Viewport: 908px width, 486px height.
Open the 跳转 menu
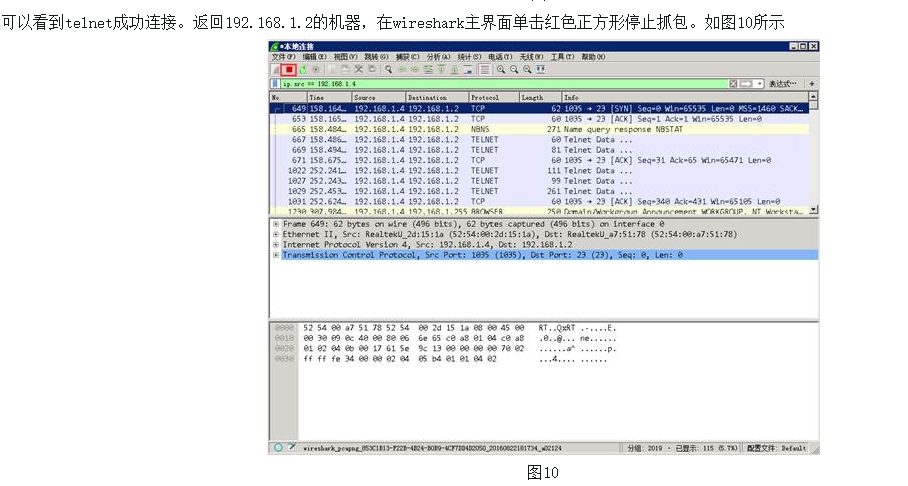click(376, 57)
